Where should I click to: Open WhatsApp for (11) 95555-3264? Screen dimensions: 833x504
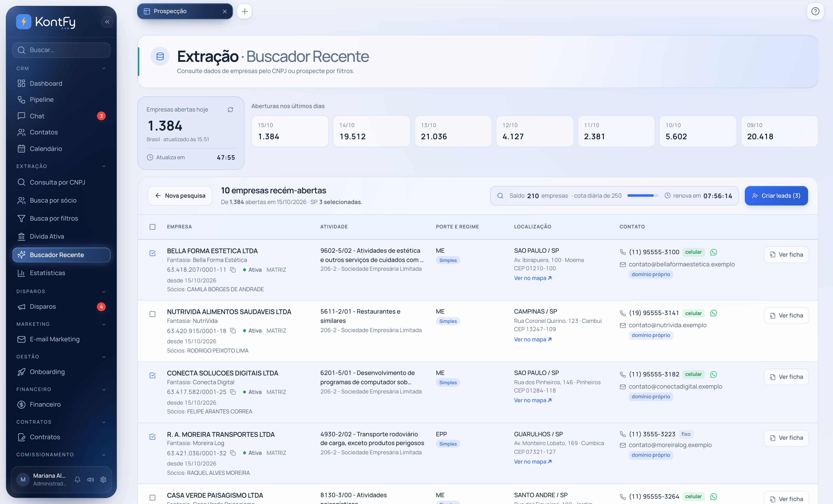click(713, 496)
